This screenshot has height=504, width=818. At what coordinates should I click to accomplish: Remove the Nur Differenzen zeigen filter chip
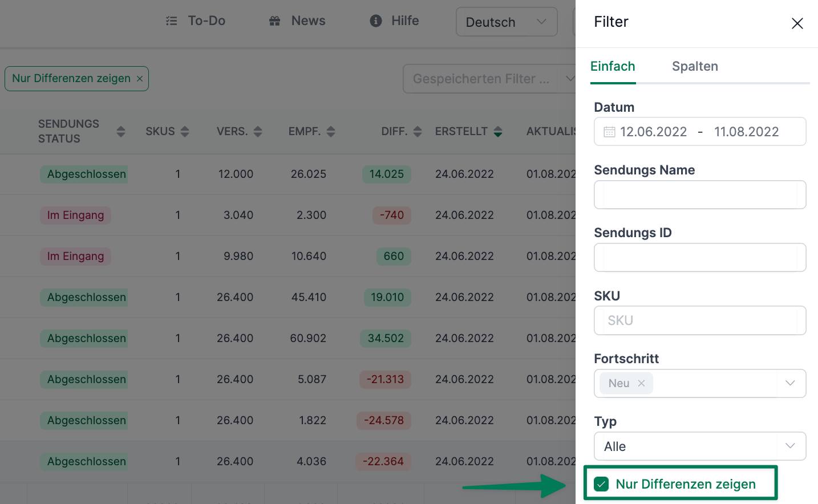click(x=140, y=79)
